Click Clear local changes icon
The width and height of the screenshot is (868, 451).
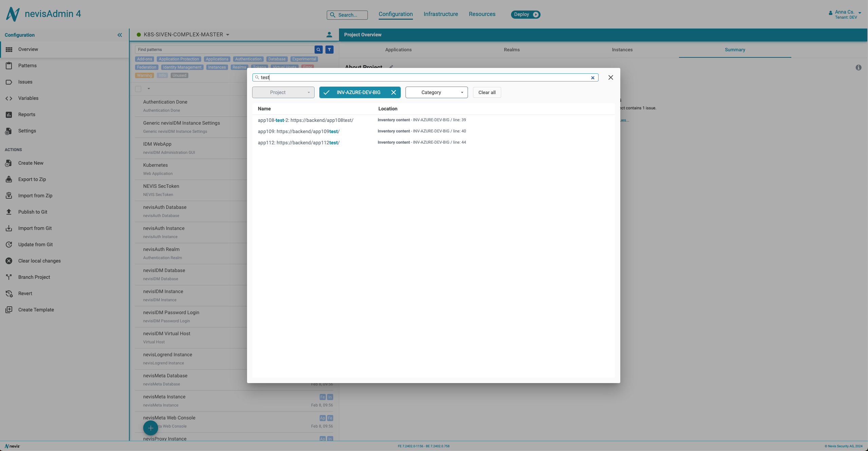(x=9, y=261)
